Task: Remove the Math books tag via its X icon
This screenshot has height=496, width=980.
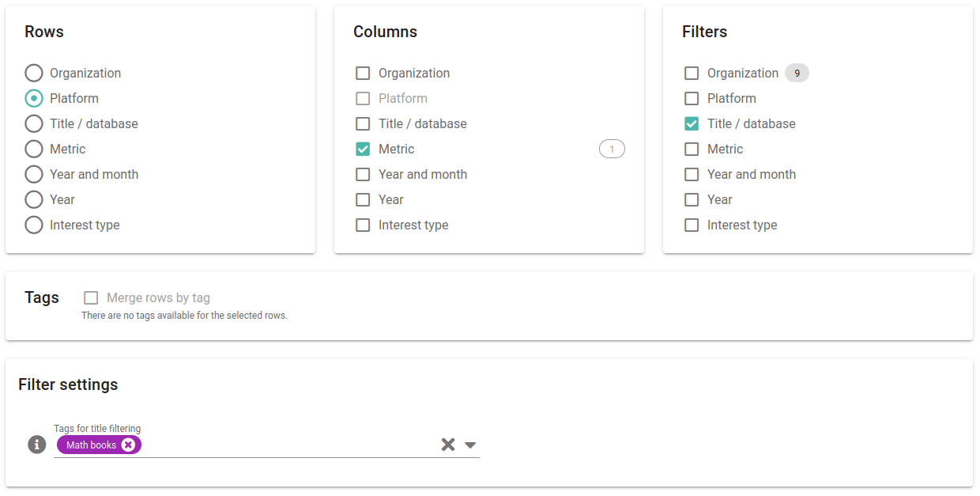Action: (x=129, y=444)
